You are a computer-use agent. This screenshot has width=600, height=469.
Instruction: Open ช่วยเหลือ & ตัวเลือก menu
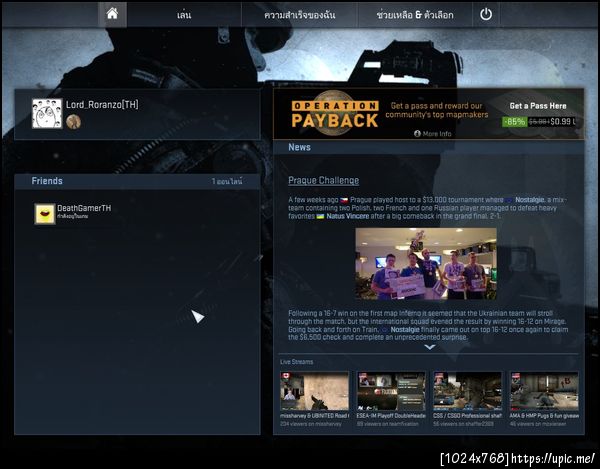[415, 15]
